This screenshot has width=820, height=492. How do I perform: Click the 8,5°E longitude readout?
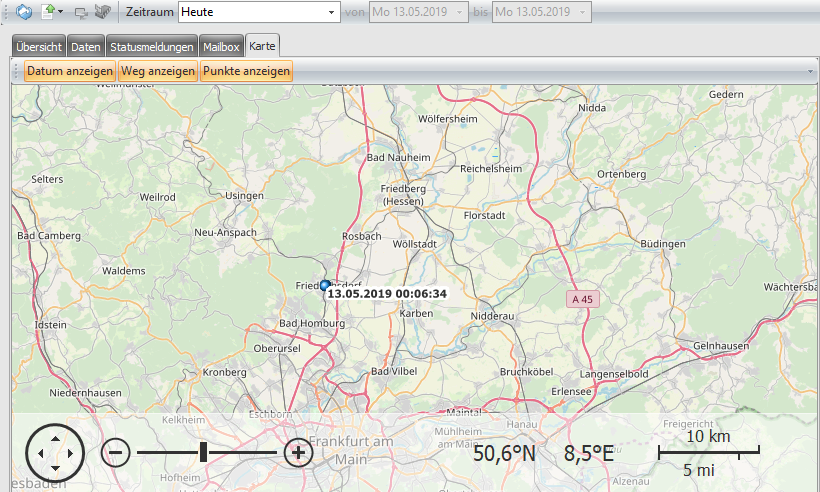tap(588, 453)
